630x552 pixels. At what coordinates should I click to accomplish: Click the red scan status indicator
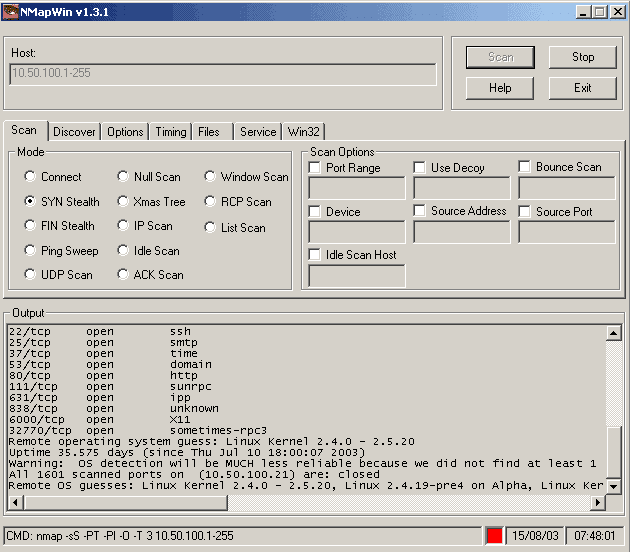pos(494,536)
